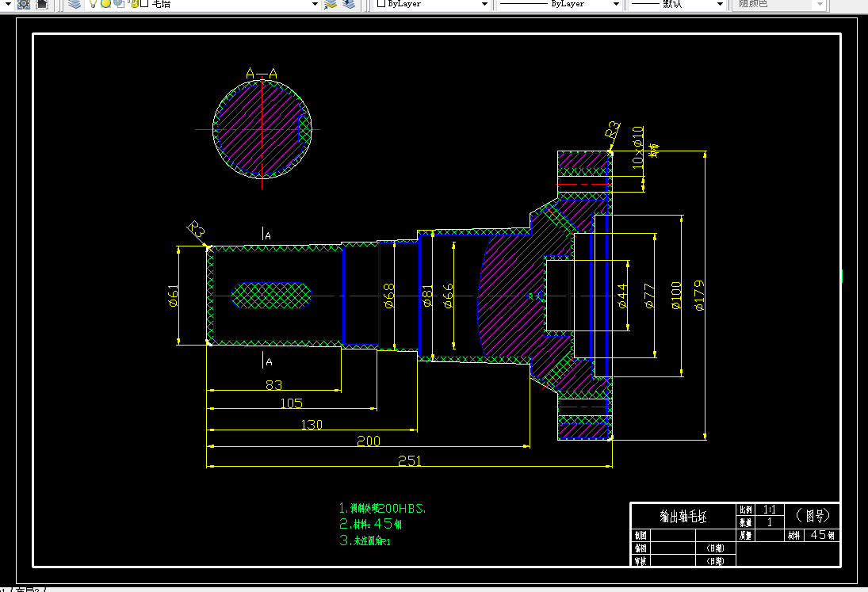Toggle the layer freeze sun icon
The image size is (868, 592).
[105, 4]
